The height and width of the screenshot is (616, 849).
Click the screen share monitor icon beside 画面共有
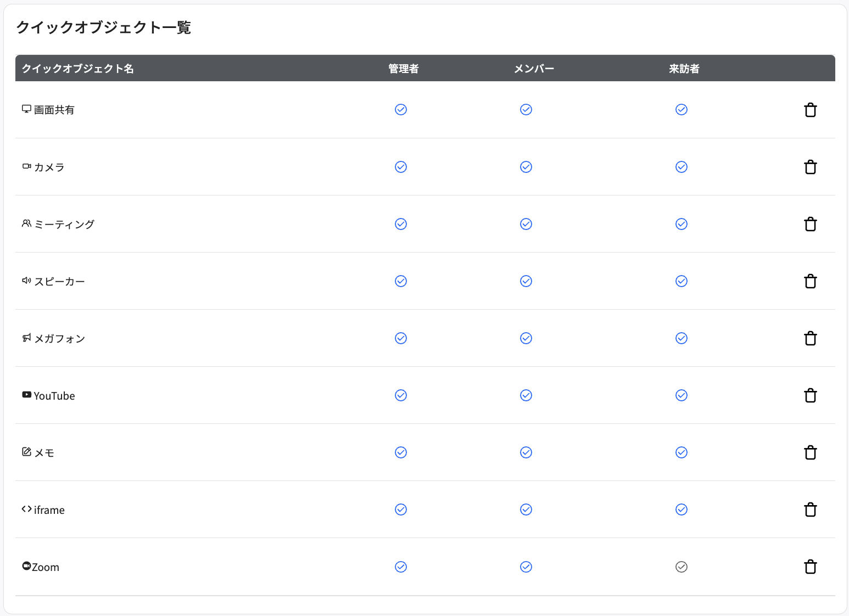coord(26,109)
